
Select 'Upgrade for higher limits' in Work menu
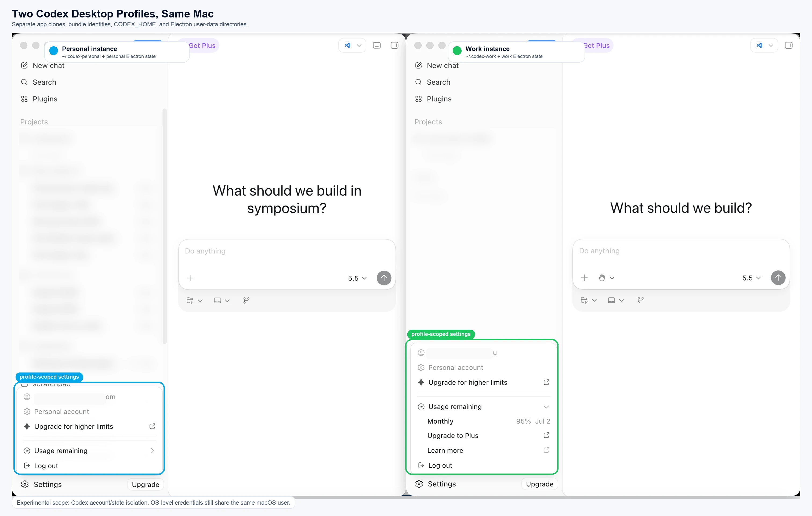click(x=484, y=382)
